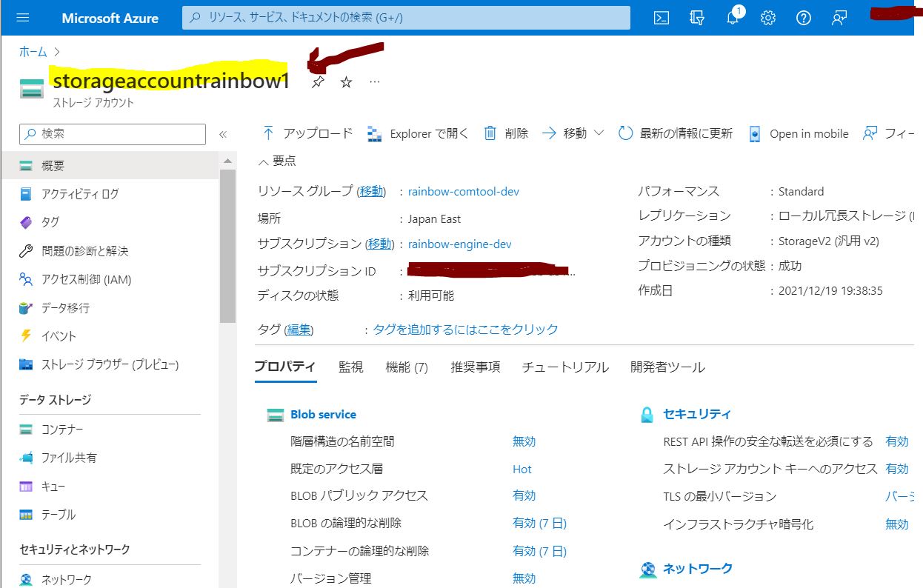Open the portal settings gear icon
Screen dimensions: 923x588
click(768, 19)
